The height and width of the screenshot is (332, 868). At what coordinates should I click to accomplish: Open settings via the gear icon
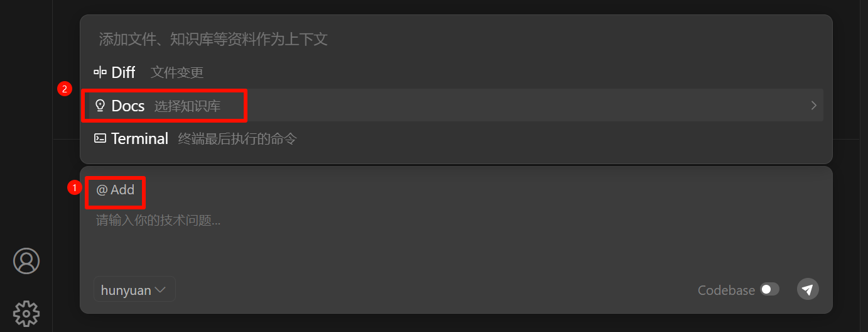26,313
